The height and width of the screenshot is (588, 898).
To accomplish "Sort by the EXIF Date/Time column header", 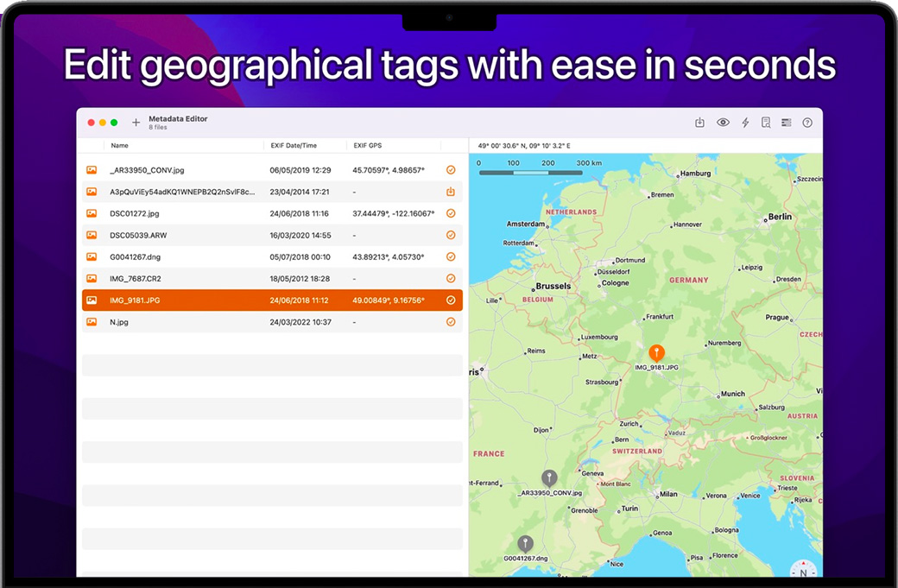I will (x=294, y=146).
